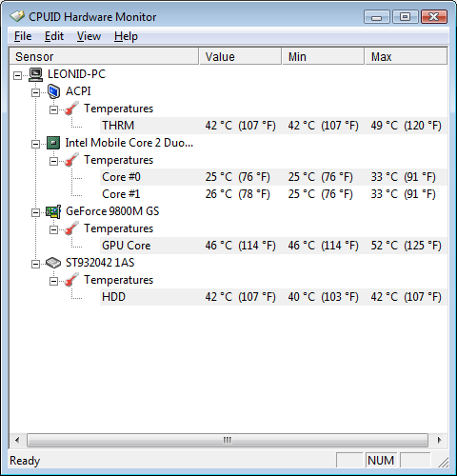Click the thermometer icon under GeForce 9800M GS
Viewport: 457px width, 476px height.
[x=71, y=228]
